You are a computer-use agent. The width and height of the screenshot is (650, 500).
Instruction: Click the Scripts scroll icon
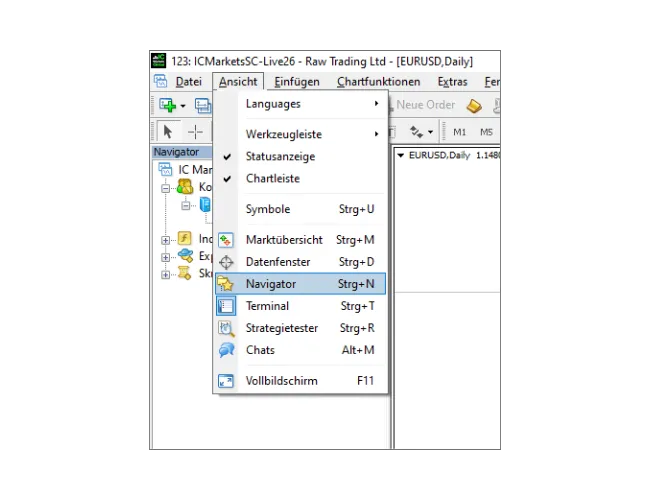coord(184,273)
